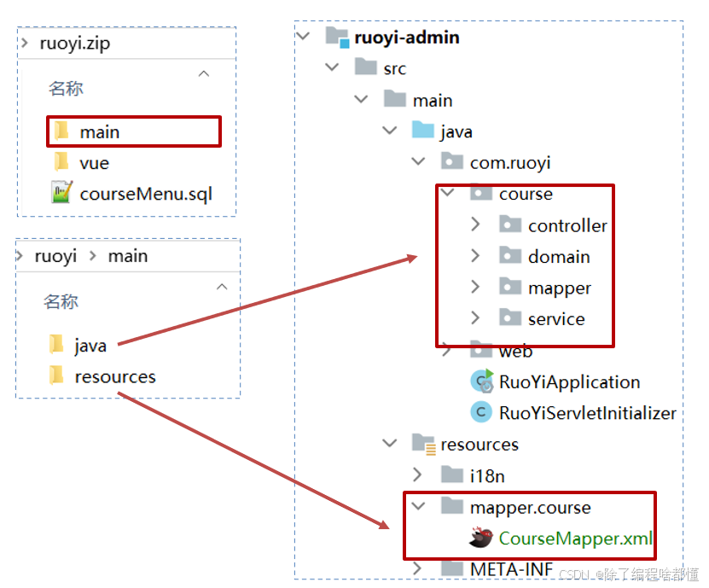Click the main breadcrumb segment
709x588 pixels.
click(x=127, y=256)
